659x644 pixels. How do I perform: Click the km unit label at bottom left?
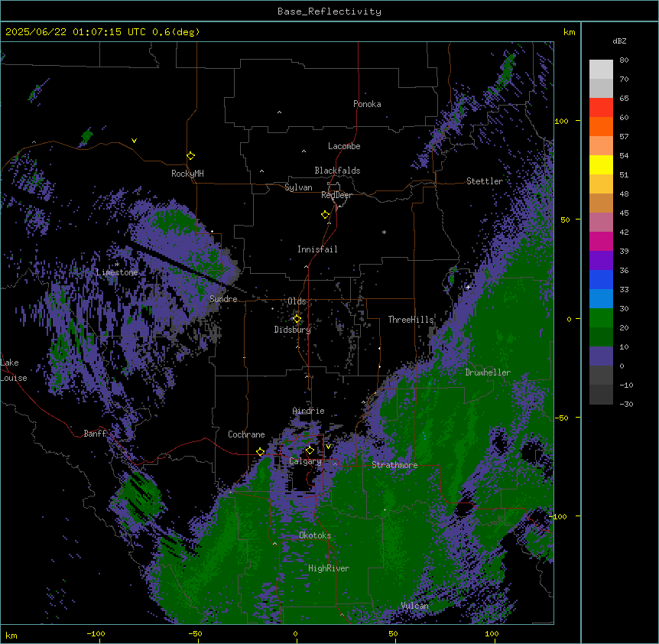pos(11,635)
